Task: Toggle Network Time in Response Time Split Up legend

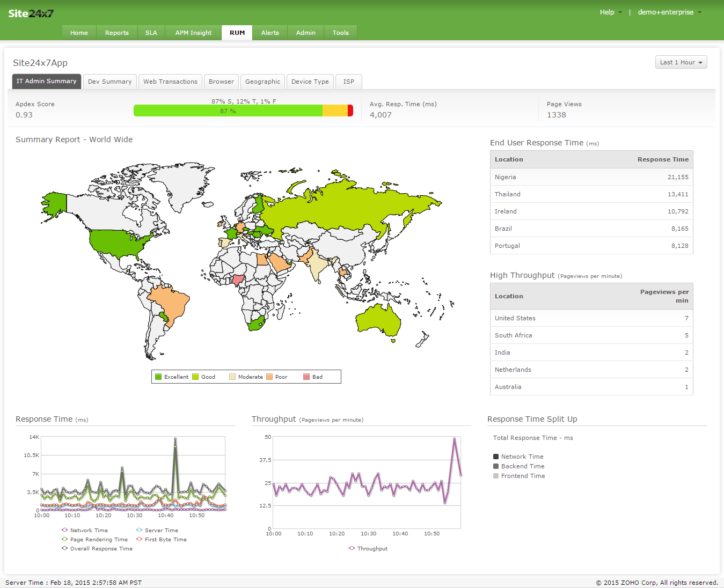Action: pos(518,457)
